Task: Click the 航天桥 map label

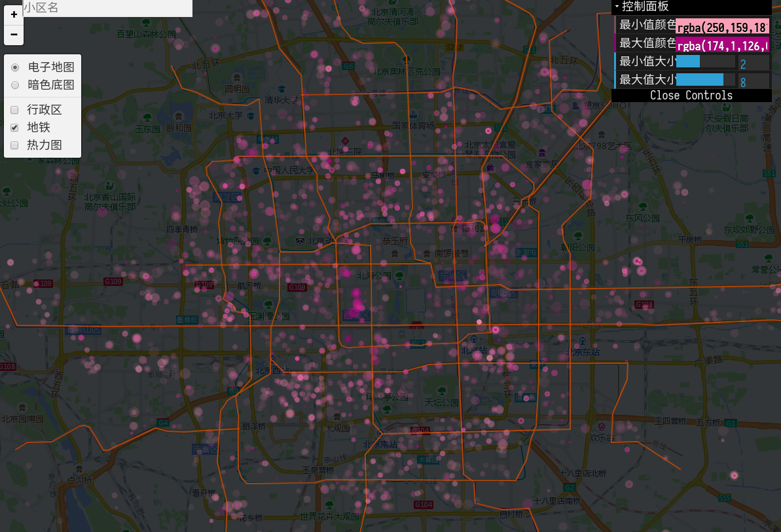Action: (x=249, y=286)
